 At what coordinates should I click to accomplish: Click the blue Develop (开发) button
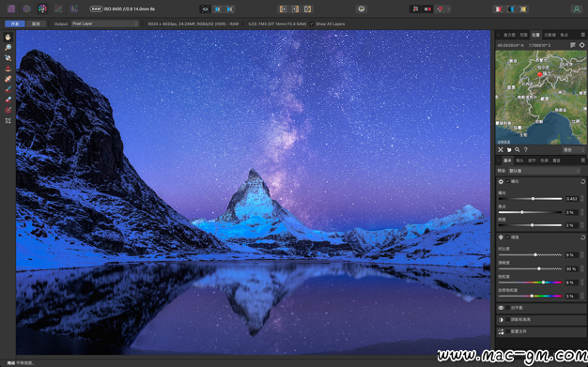click(15, 23)
